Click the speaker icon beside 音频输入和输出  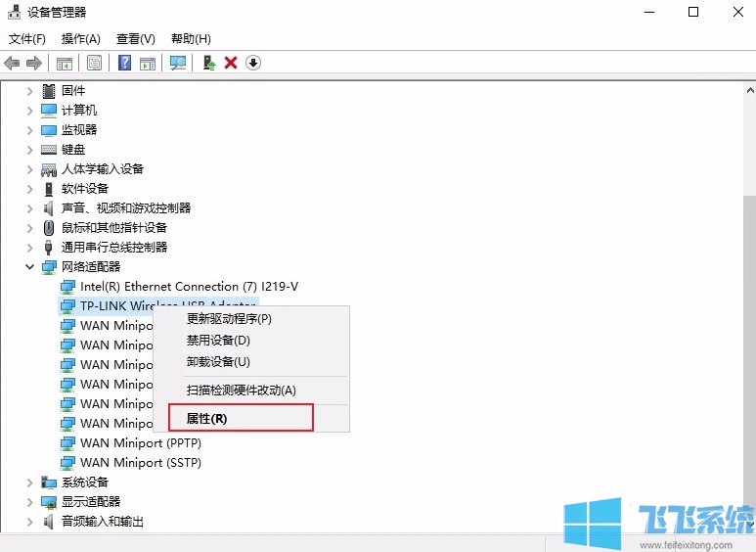point(49,521)
